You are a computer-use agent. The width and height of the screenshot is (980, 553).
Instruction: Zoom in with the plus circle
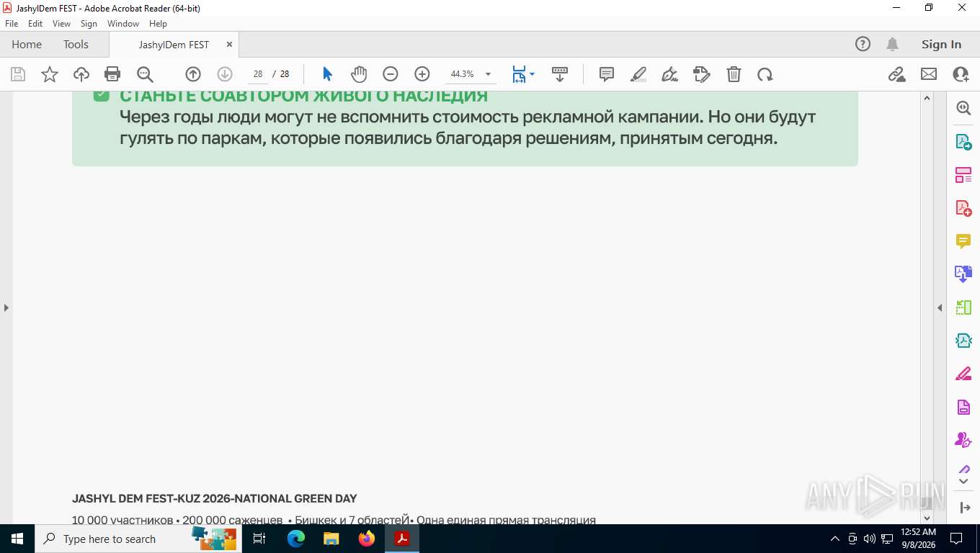click(422, 74)
